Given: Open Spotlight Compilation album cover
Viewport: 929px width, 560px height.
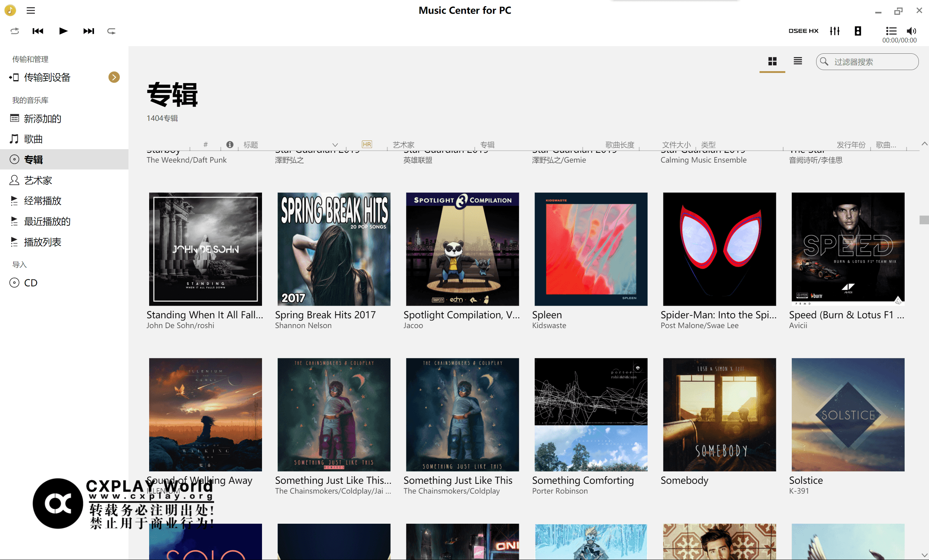Looking at the screenshot, I should coord(463,249).
